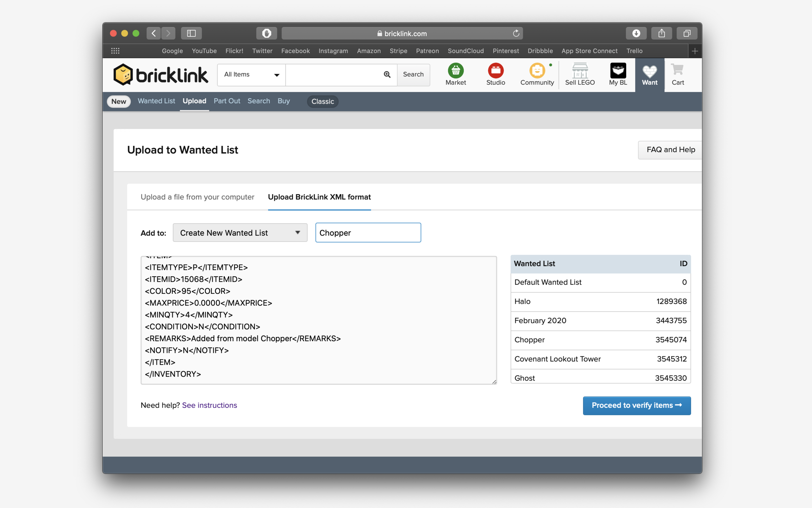
Task: Switch to Classic interface pill
Action: [x=322, y=101]
